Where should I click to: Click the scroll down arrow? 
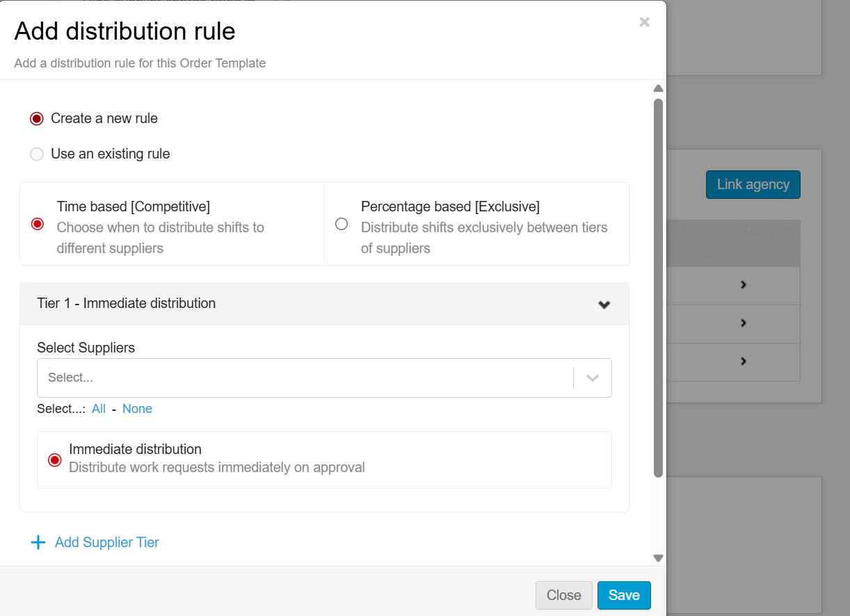658,558
